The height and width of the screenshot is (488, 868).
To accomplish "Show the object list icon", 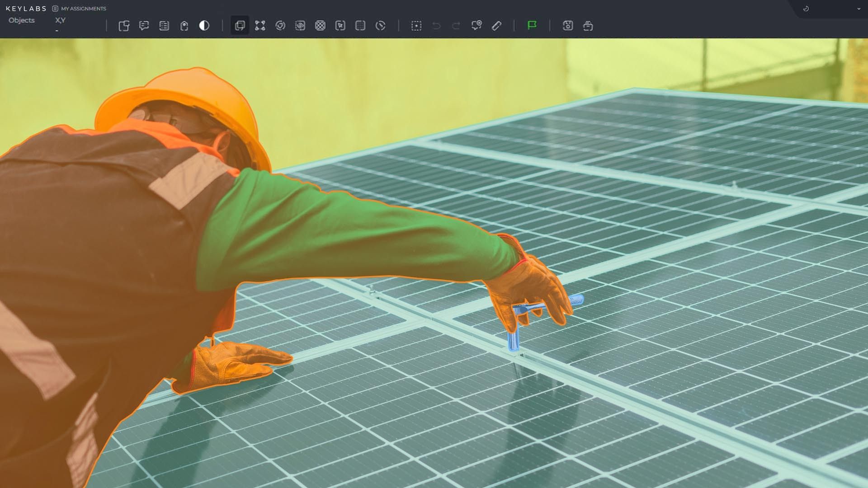I will pos(164,26).
